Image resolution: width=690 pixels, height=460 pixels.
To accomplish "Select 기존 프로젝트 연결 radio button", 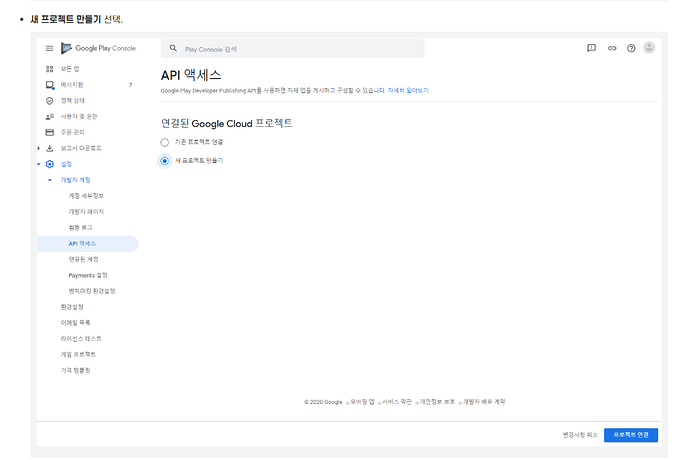I will click(x=165, y=142).
